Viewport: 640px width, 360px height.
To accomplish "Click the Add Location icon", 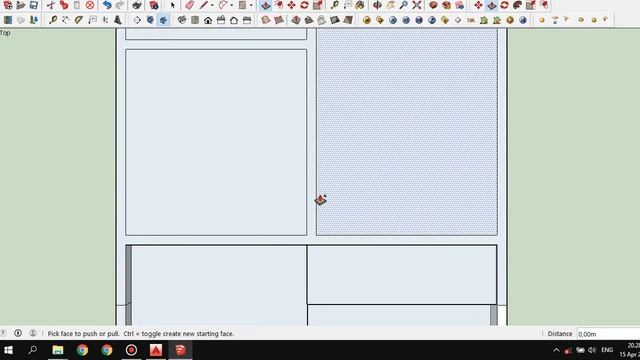I will pos(8,20).
